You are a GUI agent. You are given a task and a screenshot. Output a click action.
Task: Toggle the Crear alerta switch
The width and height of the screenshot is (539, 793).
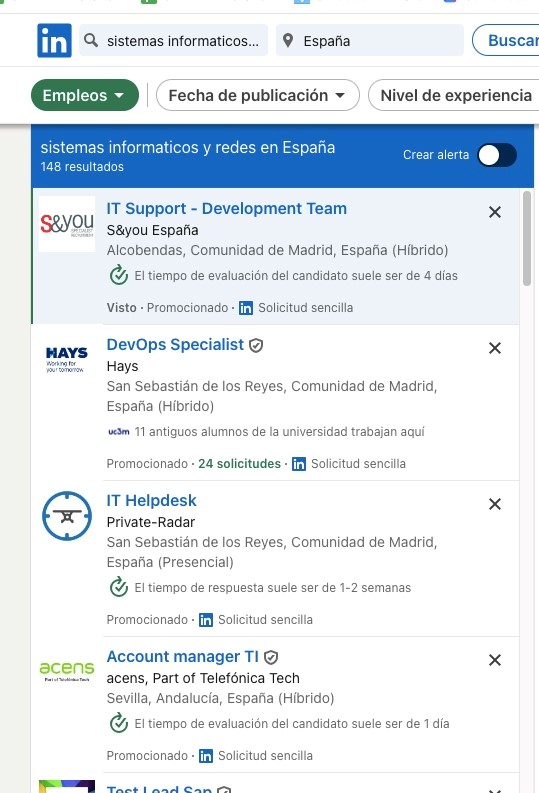coord(497,155)
